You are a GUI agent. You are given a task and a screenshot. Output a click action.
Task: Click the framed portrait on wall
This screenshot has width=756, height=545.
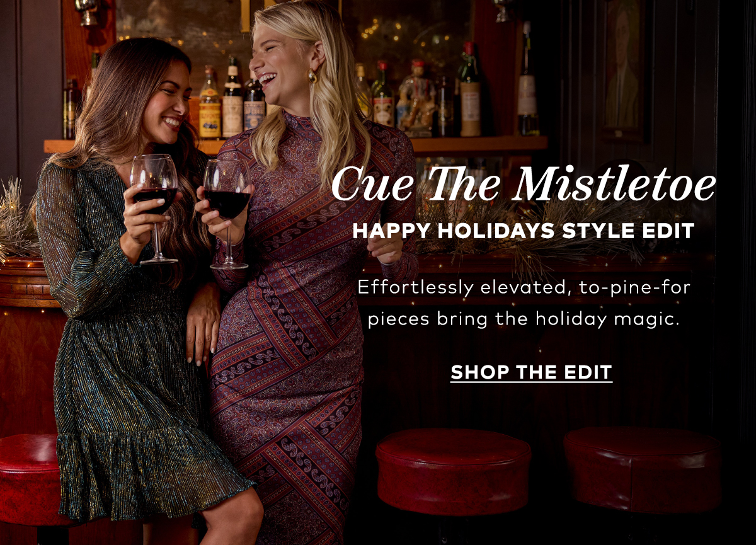click(624, 69)
